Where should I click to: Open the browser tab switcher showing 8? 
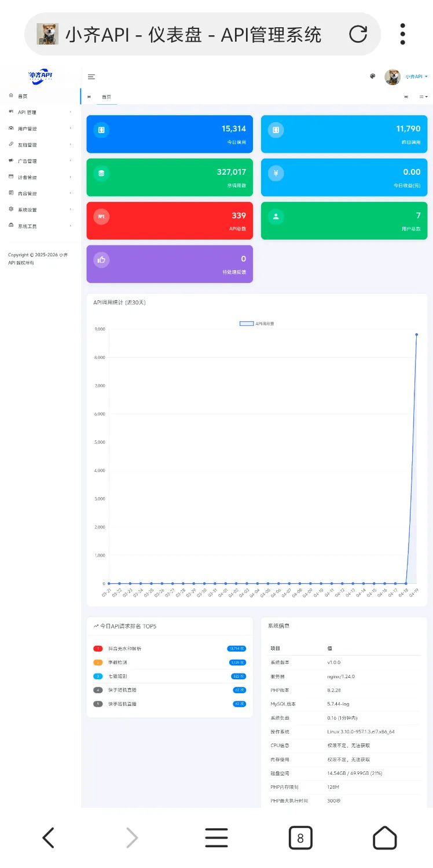pyautogui.click(x=300, y=838)
